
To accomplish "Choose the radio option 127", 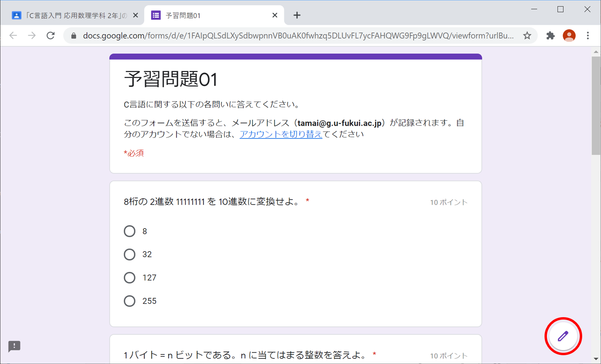I will tap(129, 278).
